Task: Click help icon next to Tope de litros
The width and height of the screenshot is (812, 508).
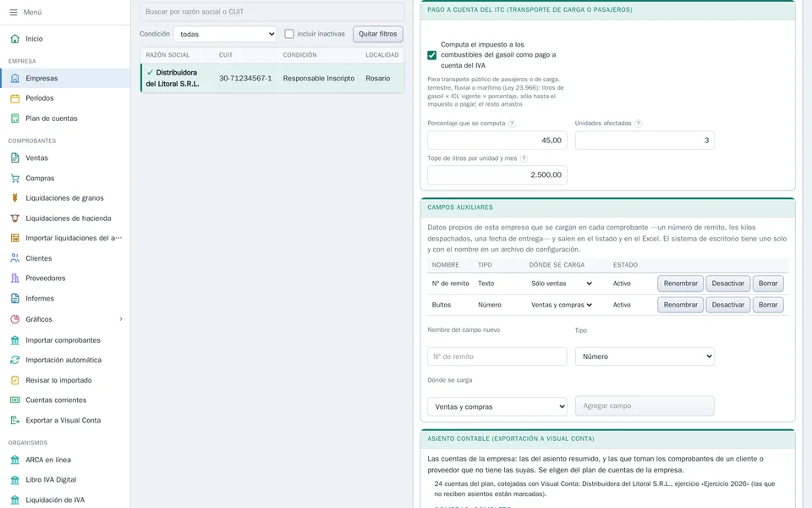Action: click(x=524, y=158)
